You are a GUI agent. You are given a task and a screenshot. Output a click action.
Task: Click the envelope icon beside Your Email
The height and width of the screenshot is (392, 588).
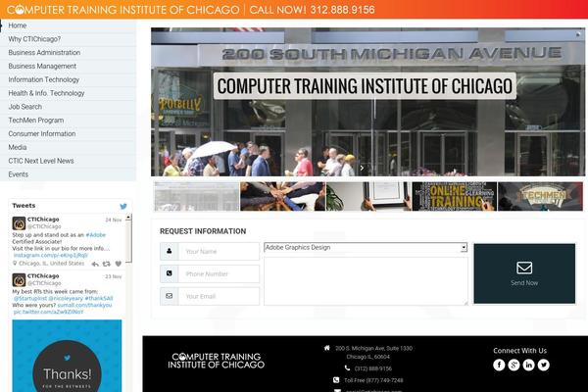click(x=170, y=296)
